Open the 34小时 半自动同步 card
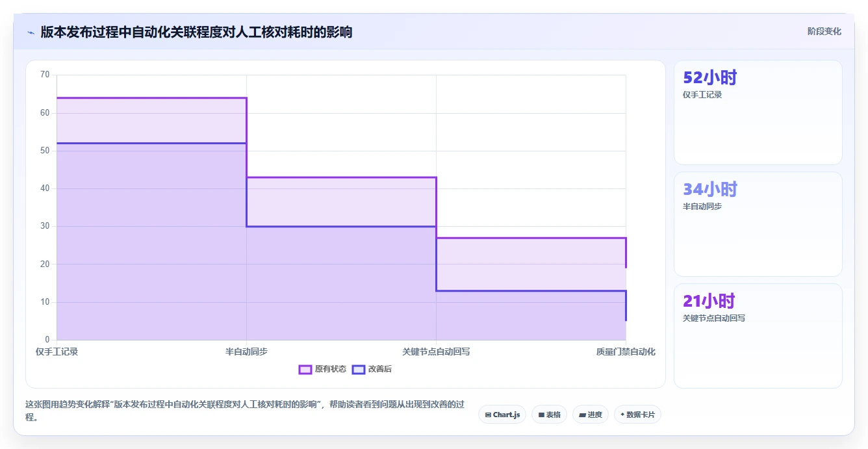The height and width of the screenshot is (449, 868). pyautogui.click(x=758, y=224)
